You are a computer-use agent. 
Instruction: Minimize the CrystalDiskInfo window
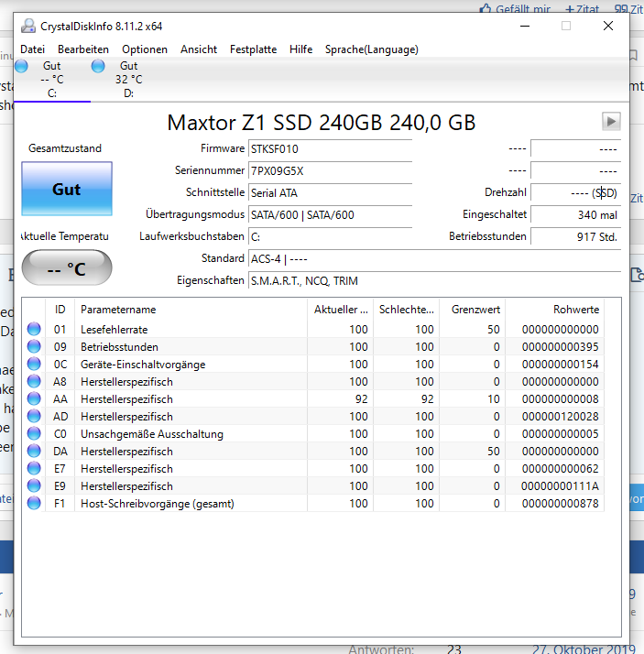[525, 26]
